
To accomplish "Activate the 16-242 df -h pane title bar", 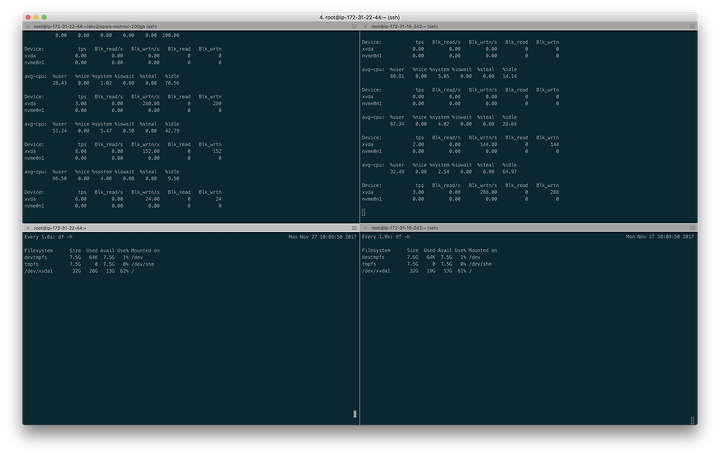I will coord(529,228).
